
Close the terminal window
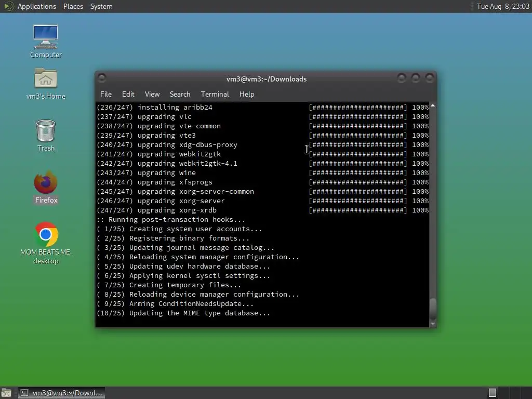430,78
